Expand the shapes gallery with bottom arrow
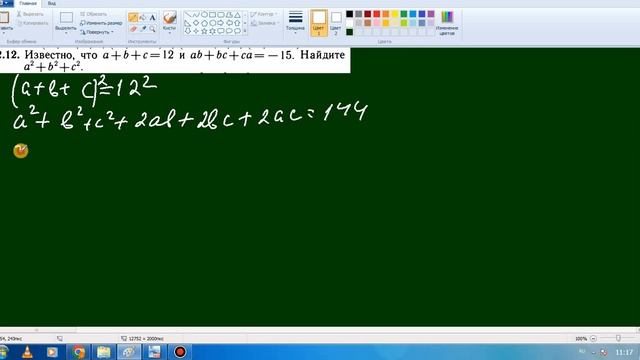Image resolution: width=640 pixels, height=360 pixels. click(245, 31)
